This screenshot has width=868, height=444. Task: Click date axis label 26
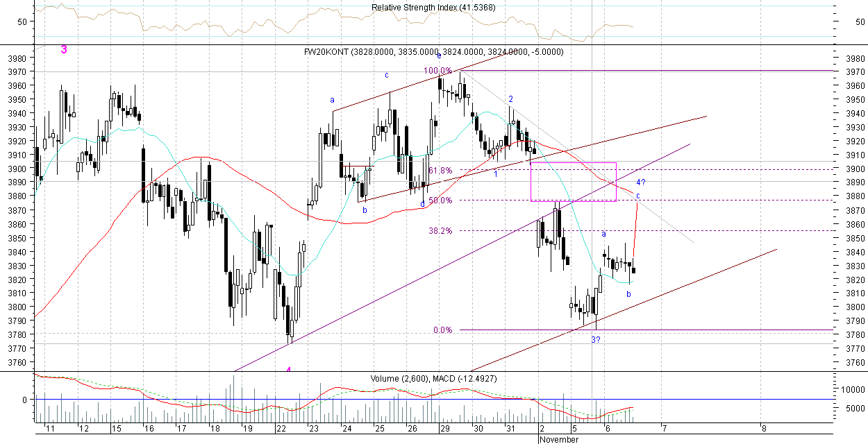coord(412,429)
